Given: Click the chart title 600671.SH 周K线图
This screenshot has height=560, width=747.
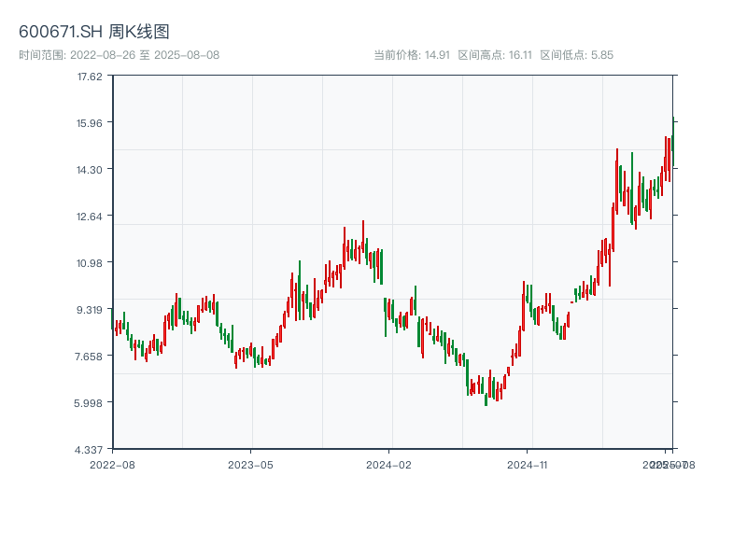Looking at the screenshot, I should (94, 32).
